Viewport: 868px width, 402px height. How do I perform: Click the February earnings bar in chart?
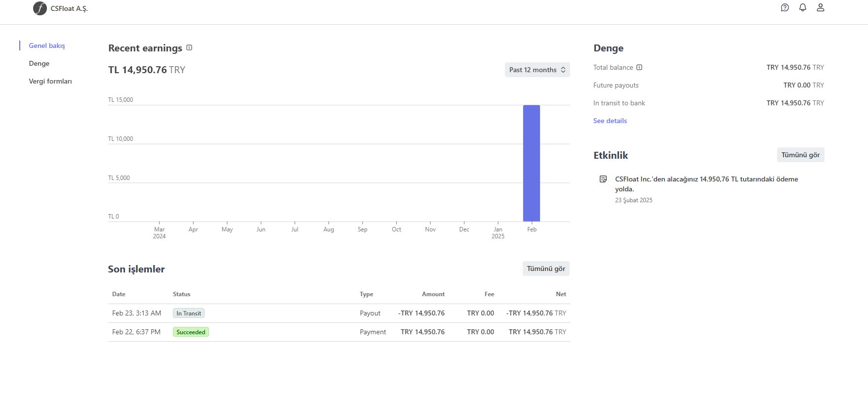[x=532, y=163]
